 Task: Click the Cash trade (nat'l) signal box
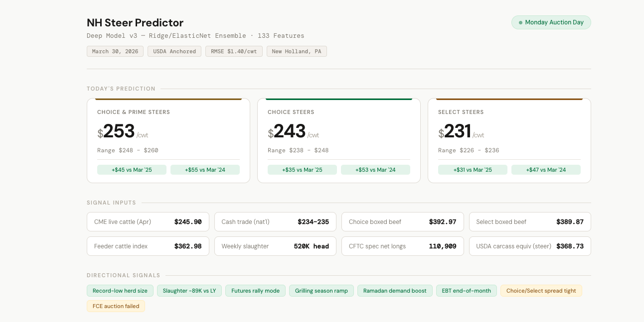[275, 222]
